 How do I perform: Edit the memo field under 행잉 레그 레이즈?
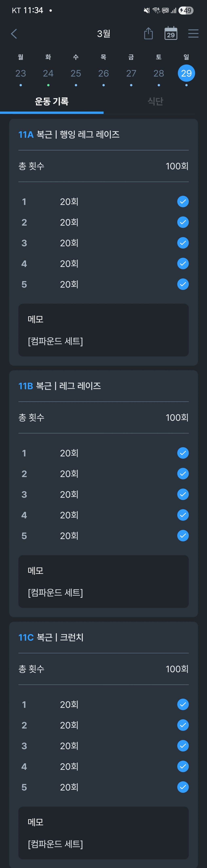103,330
